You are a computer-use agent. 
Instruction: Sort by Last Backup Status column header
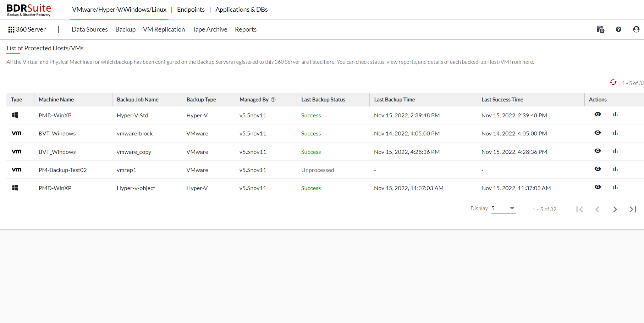point(323,100)
